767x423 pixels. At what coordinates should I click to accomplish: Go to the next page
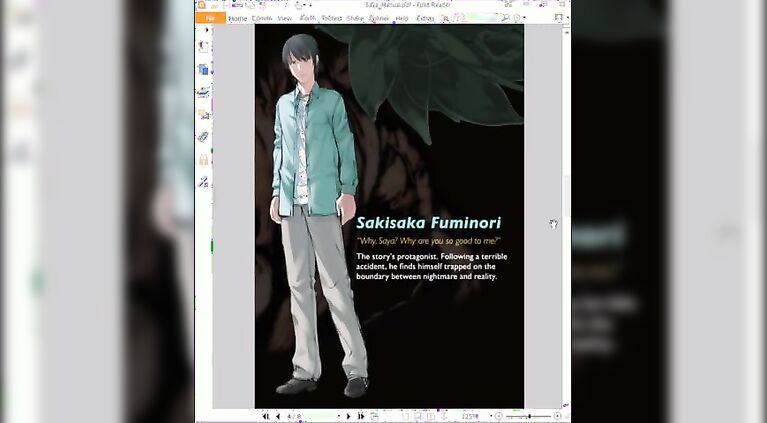(348, 416)
